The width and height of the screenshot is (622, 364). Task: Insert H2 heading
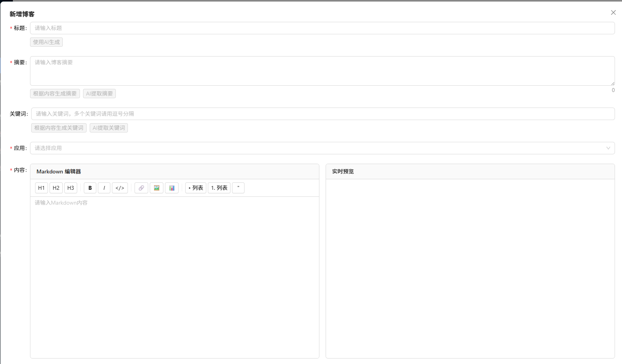tap(56, 188)
